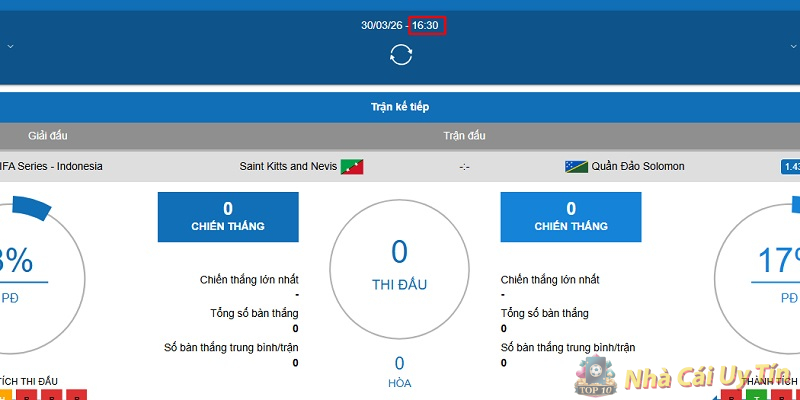The image size is (800, 400).
Task: Click the Solomon Islands flag icon
Action: (575, 167)
